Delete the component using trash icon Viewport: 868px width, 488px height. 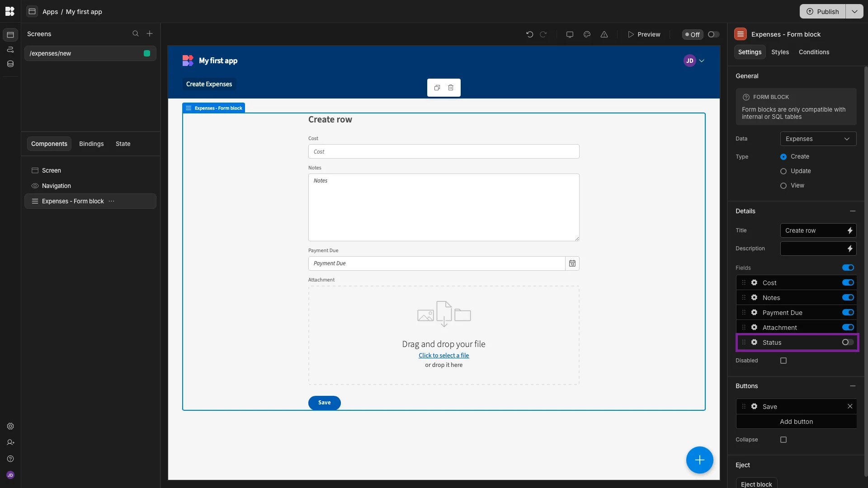pyautogui.click(x=451, y=88)
